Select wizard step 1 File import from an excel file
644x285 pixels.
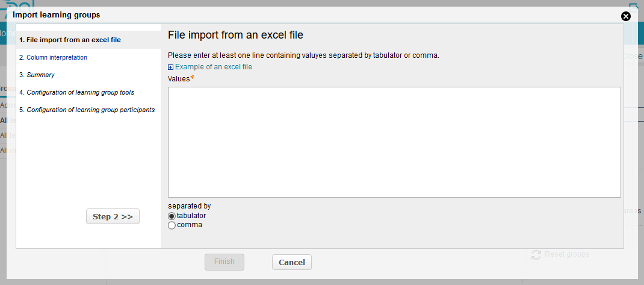(x=70, y=40)
